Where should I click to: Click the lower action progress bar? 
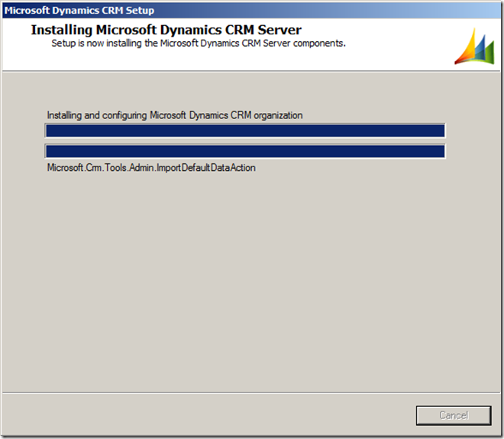(x=245, y=151)
